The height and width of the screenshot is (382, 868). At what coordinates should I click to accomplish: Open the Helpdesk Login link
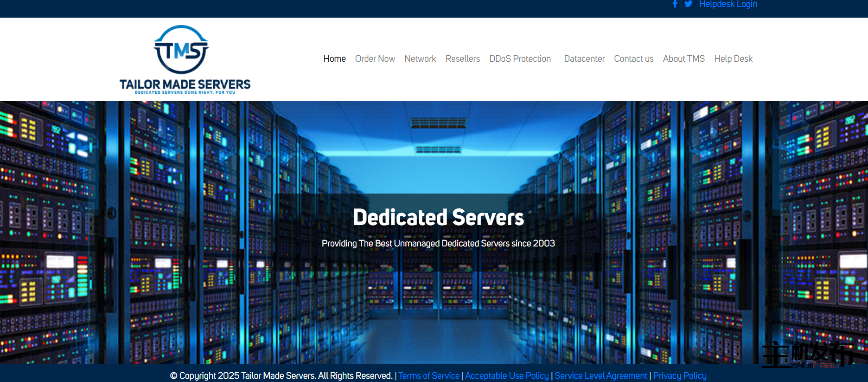click(x=728, y=5)
